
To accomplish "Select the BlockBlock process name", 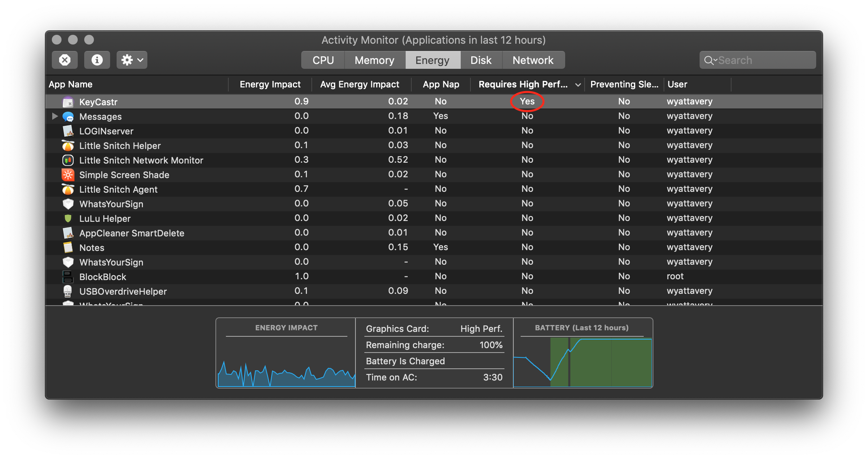I will (x=103, y=277).
